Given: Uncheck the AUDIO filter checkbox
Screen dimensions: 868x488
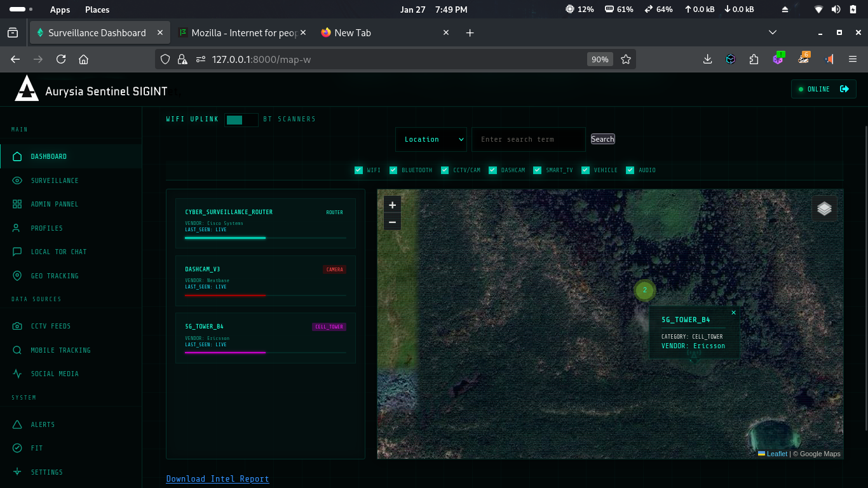Looking at the screenshot, I should click(x=630, y=170).
